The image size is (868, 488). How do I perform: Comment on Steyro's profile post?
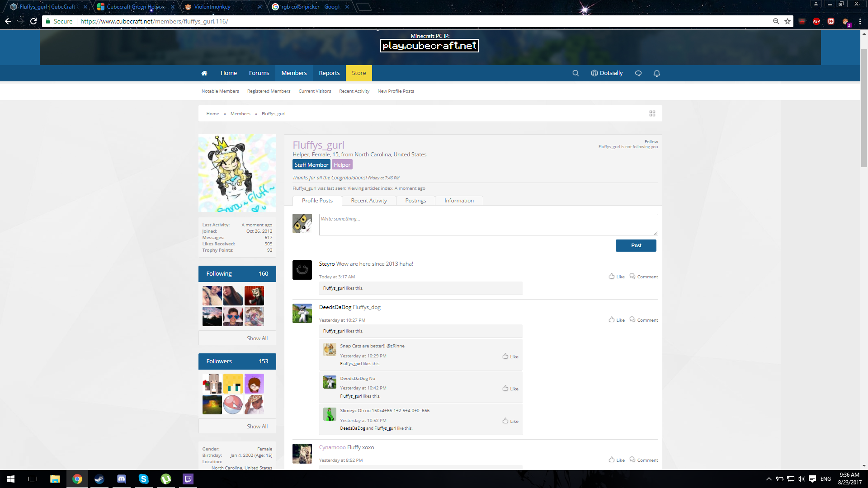(644, 277)
